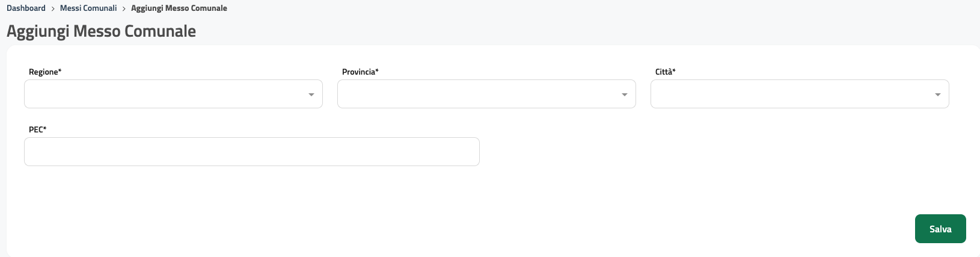Click the Regione field label
This screenshot has height=257, width=980.
pyautogui.click(x=43, y=72)
